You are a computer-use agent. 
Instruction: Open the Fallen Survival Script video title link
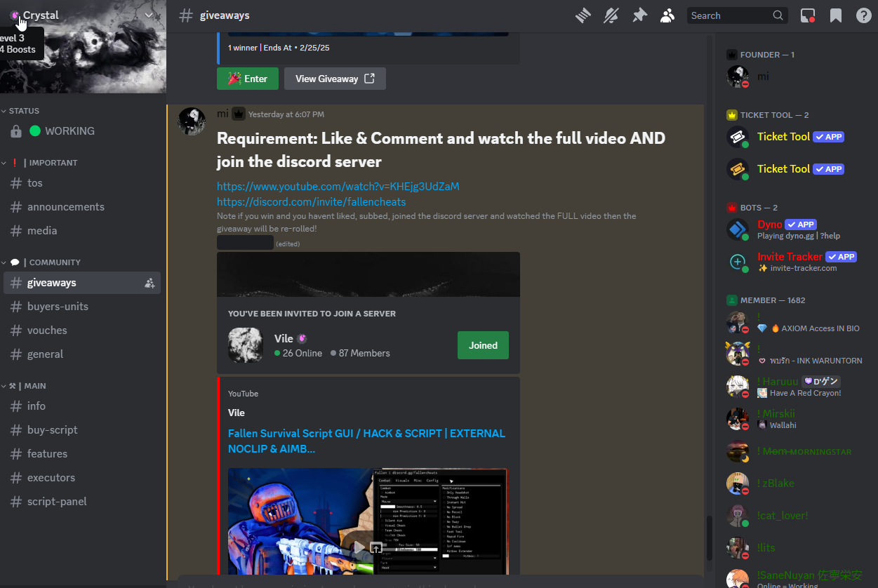pos(366,441)
